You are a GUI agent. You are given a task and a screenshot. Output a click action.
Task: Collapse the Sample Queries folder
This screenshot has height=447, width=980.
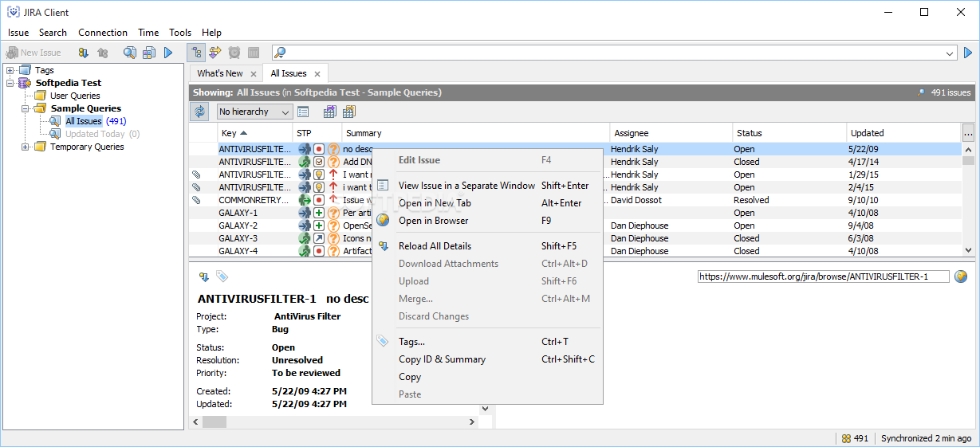click(x=26, y=108)
